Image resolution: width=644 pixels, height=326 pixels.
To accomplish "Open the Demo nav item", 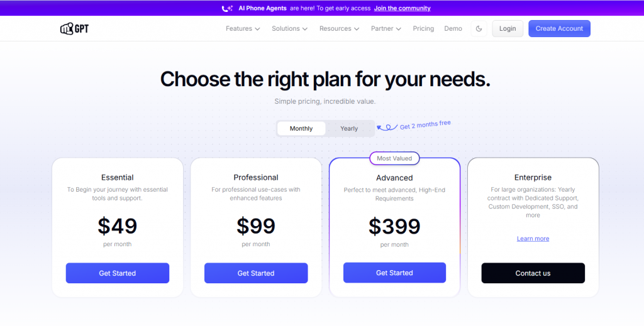I will [453, 29].
